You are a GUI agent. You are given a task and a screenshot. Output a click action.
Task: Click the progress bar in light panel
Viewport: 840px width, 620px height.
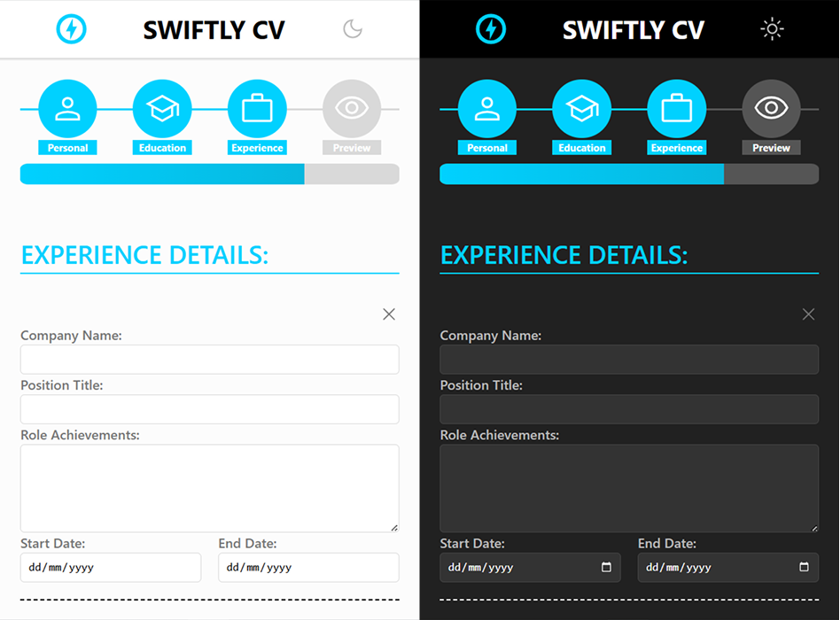click(x=209, y=174)
